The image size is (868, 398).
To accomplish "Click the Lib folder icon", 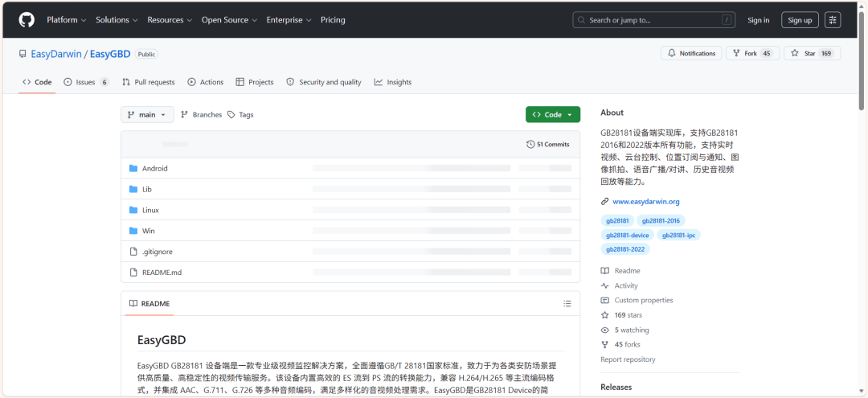I will pyautogui.click(x=133, y=189).
